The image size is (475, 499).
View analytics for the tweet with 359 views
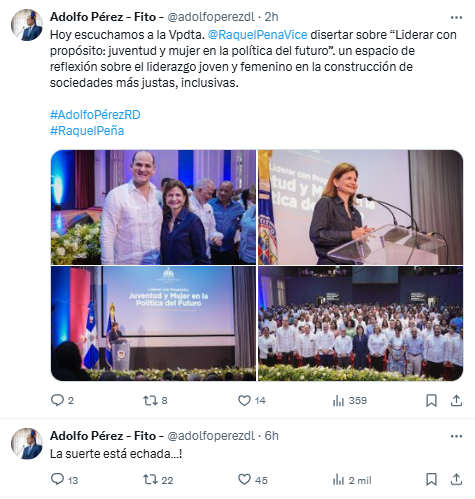coord(349,400)
